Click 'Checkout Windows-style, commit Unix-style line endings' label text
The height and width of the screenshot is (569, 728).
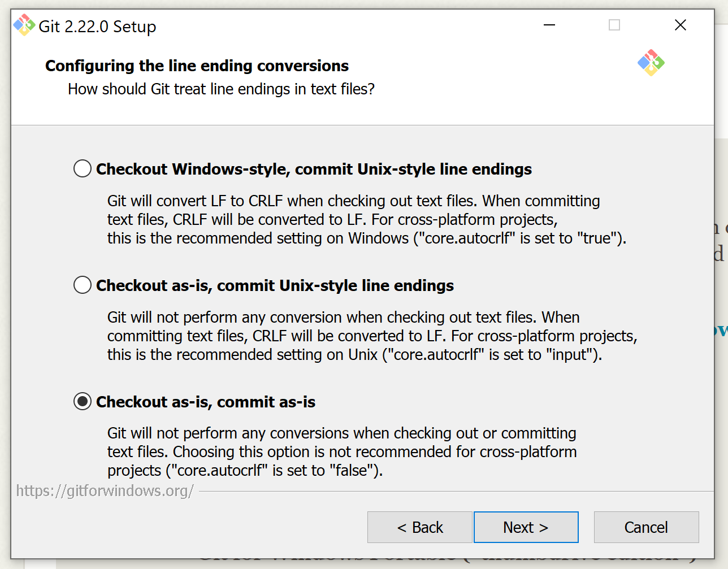coord(314,170)
